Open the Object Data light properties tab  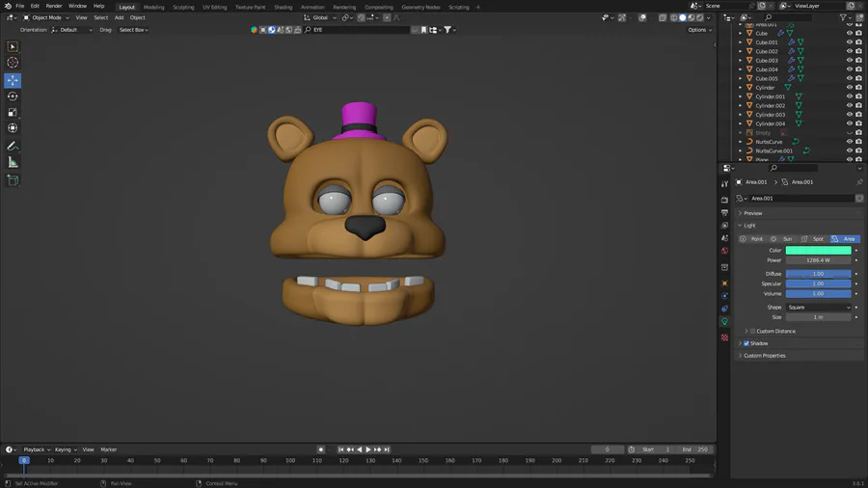(724, 321)
